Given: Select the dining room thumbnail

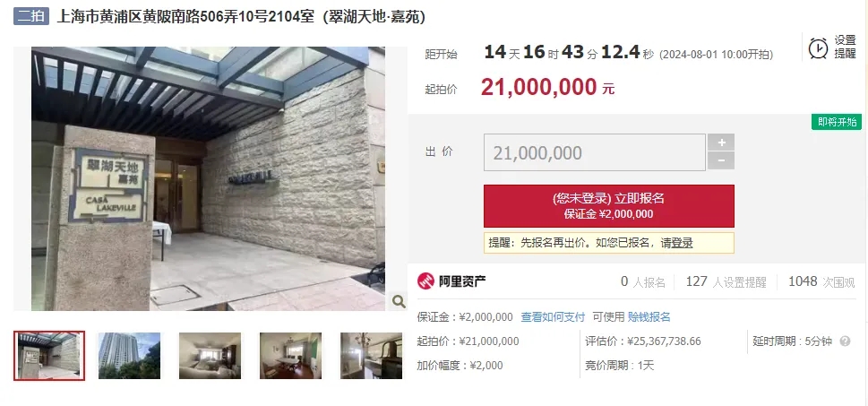Looking at the screenshot, I should coord(290,356).
